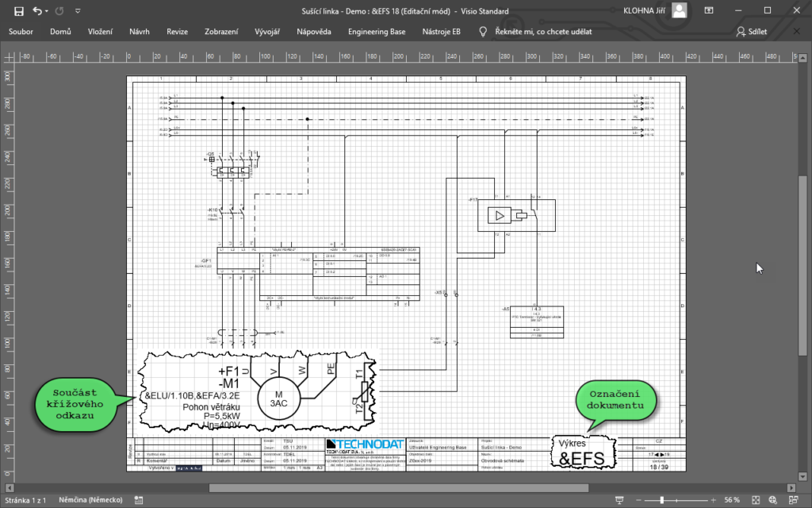Click 'Němčina (Německo)' to change proofing language
812x508 pixels.
pos(90,501)
